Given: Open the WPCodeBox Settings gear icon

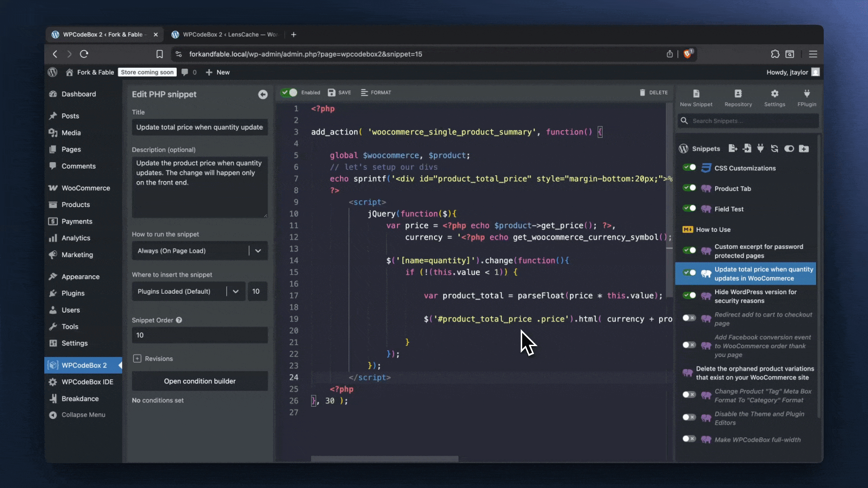Looking at the screenshot, I should 774,94.
